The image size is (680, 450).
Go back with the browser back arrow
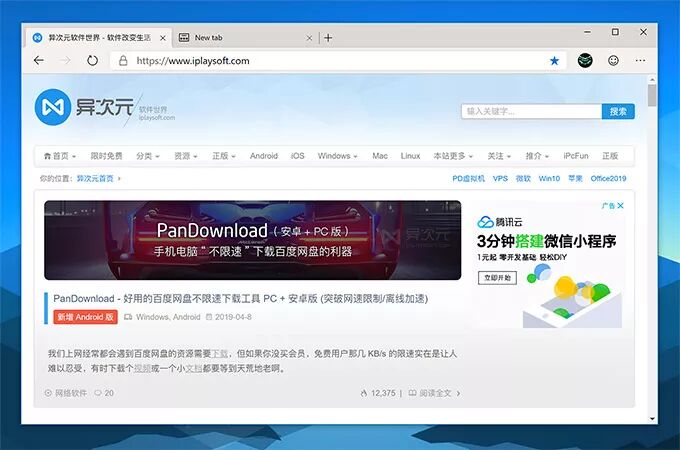[39, 60]
